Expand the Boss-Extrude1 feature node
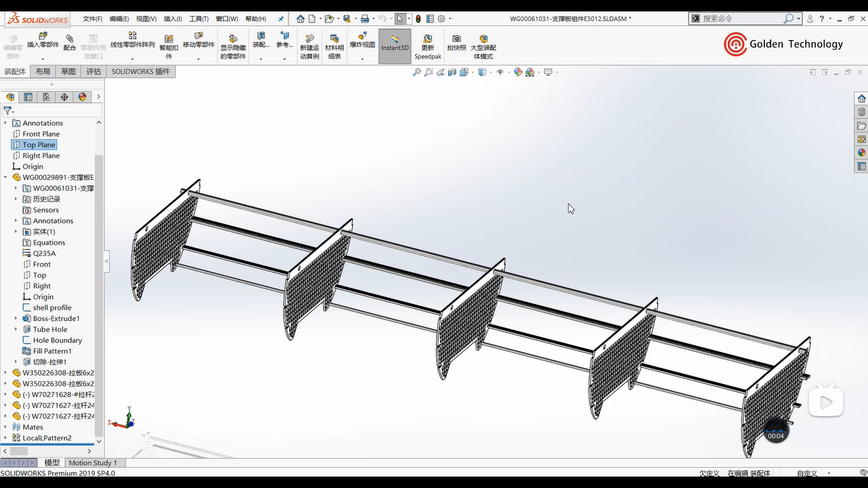Viewport: 868px width, 488px height. 16,318
